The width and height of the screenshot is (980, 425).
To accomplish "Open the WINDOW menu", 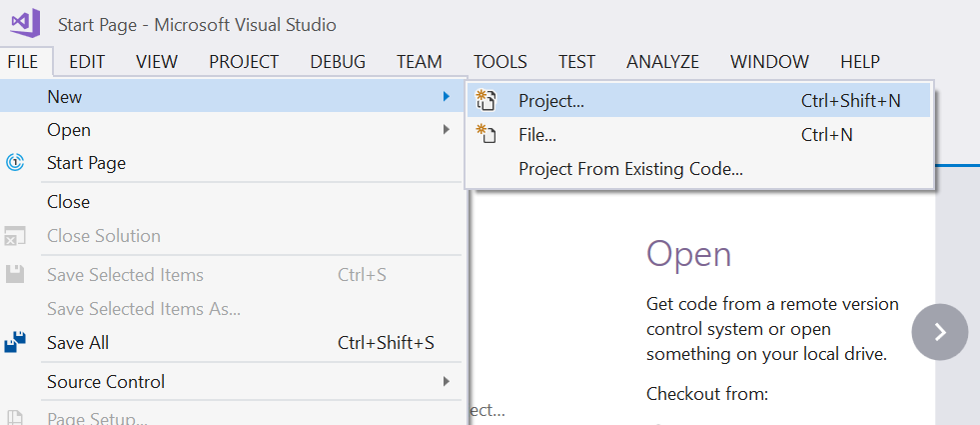I will click(769, 61).
